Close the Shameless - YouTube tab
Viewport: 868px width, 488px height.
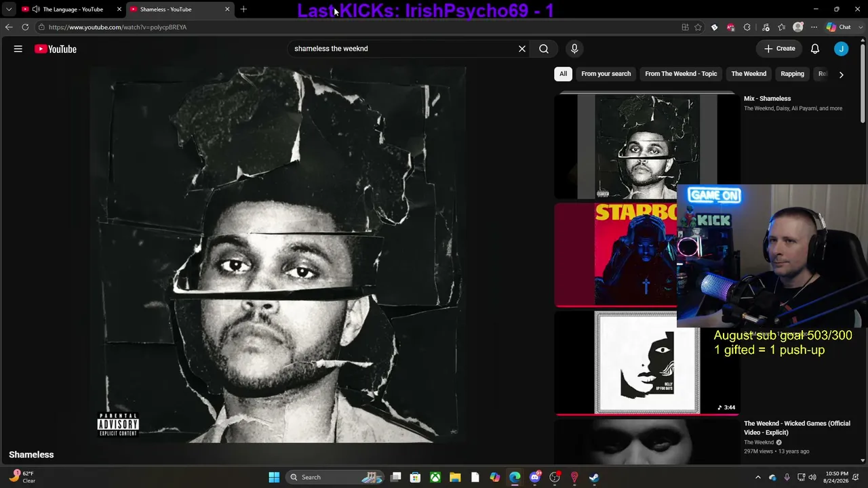(x=227, y=9)
